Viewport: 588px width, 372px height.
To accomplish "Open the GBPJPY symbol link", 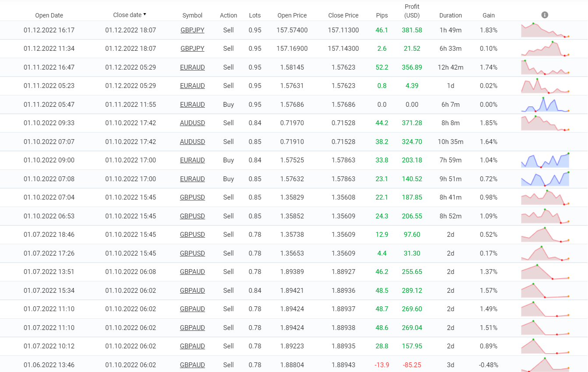I will (192, 30).
